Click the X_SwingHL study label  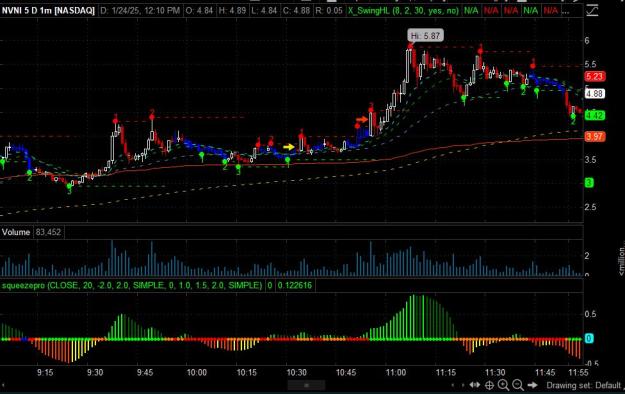[403, 11]
